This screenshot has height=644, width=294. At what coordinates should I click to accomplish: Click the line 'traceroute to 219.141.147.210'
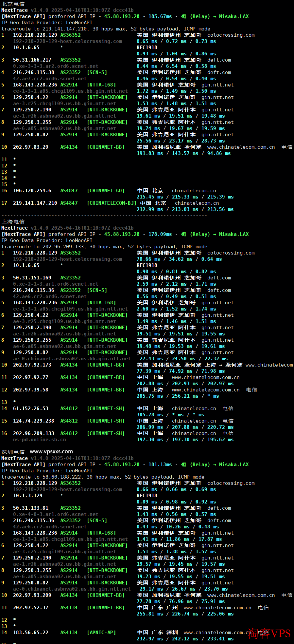(106, 29)
